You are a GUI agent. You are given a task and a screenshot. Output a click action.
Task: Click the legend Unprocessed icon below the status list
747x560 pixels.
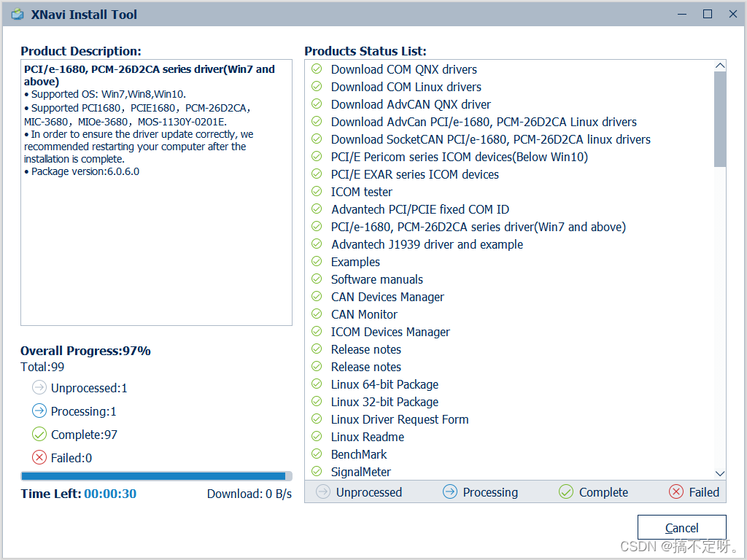click(x=323, y=491)
